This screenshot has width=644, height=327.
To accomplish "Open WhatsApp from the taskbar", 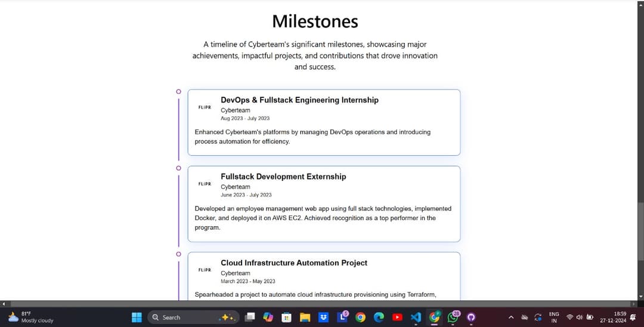I will (453, 317).
